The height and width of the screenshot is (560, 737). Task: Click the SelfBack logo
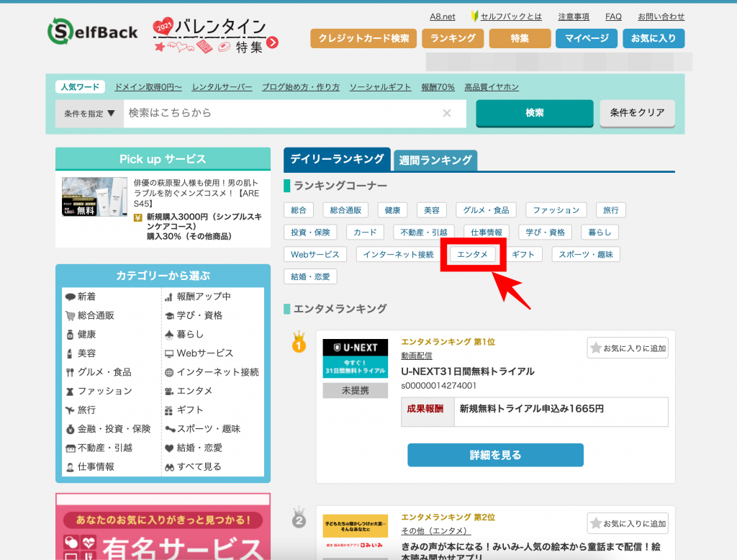pyautogui.click(x=94, y=30)
